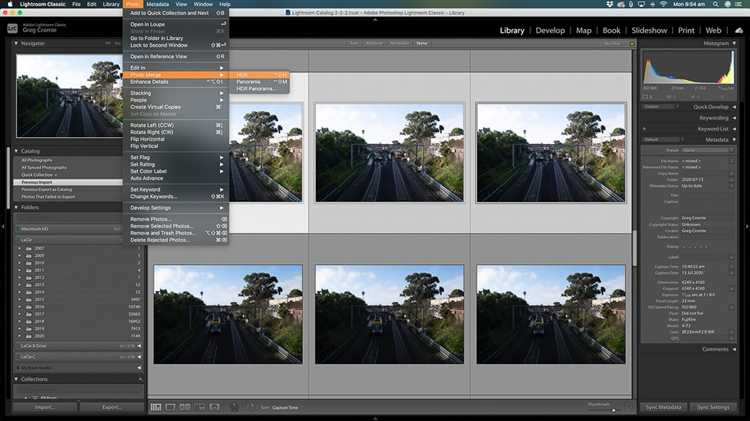The width and height of the screenshot is (750, 421).
Task: Switch to the Web module
Action: [x=713, y=30]
